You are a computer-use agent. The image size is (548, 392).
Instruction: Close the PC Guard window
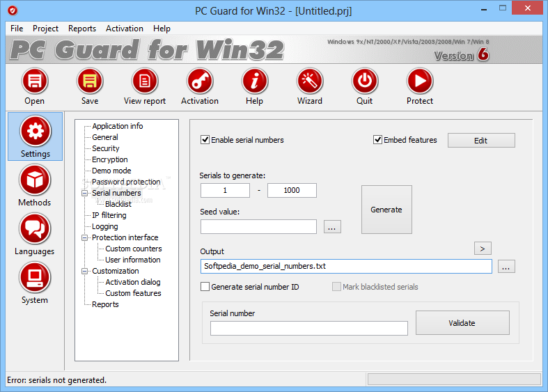(527, 8)
